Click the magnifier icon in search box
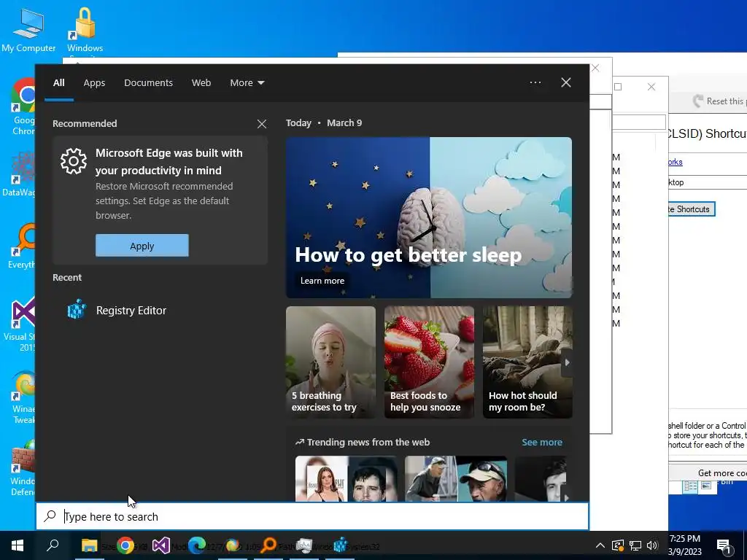Image resolution: width=747 pixels, height=560 pixels. click(x=50, y=516)
